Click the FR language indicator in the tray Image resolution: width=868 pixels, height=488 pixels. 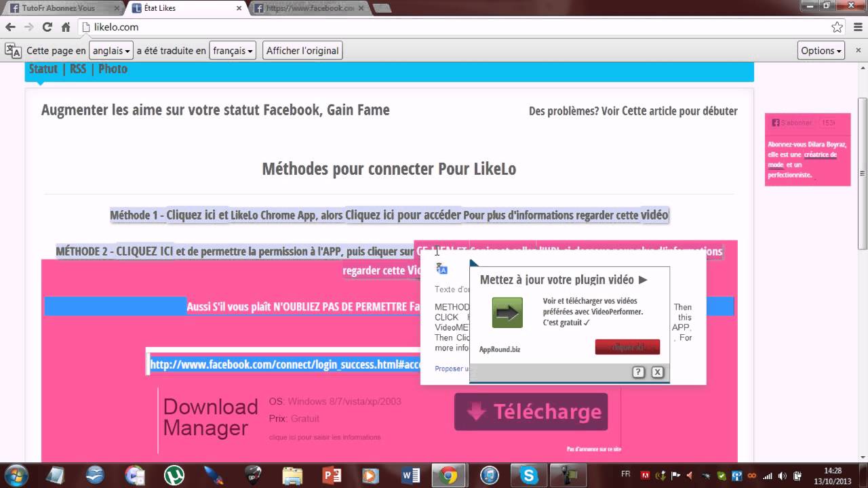(x=625, y=476)
